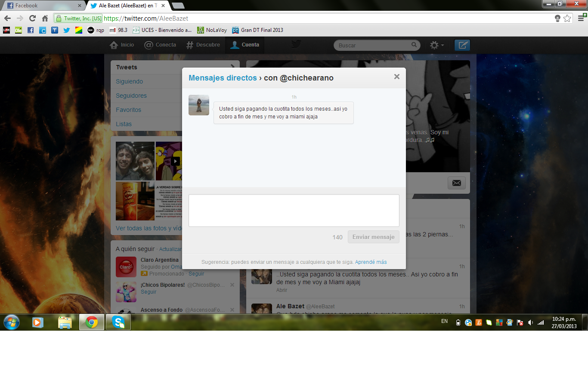Click the Enviar mensaje button
The height and width of the screenshot is (372, 588).
point(374,237)
